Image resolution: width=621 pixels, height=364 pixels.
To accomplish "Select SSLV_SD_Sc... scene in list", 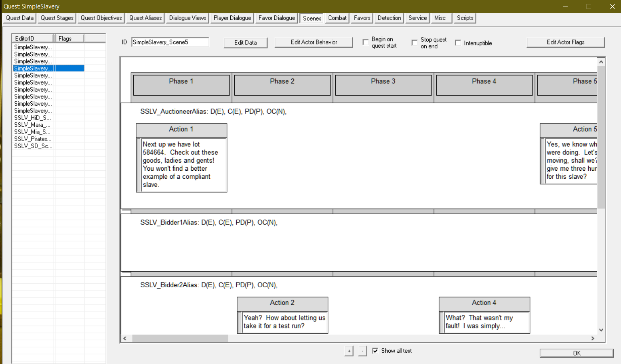I will point(33,146).
